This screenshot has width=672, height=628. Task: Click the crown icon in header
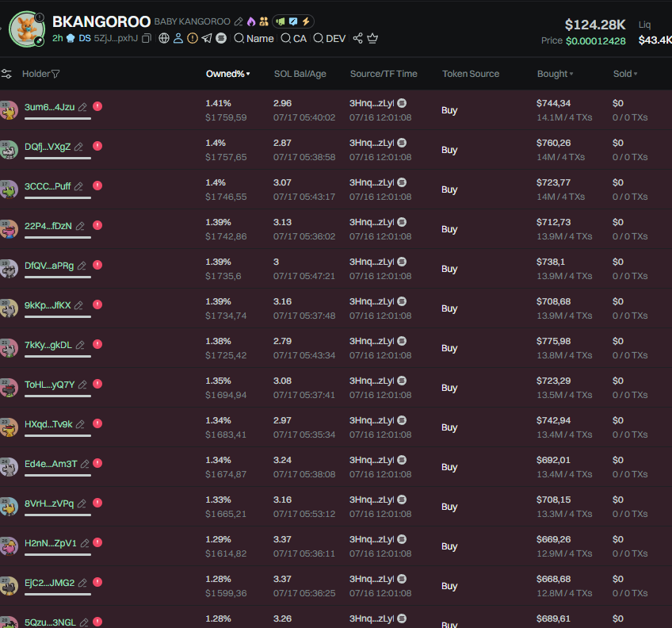coord(372,39)
